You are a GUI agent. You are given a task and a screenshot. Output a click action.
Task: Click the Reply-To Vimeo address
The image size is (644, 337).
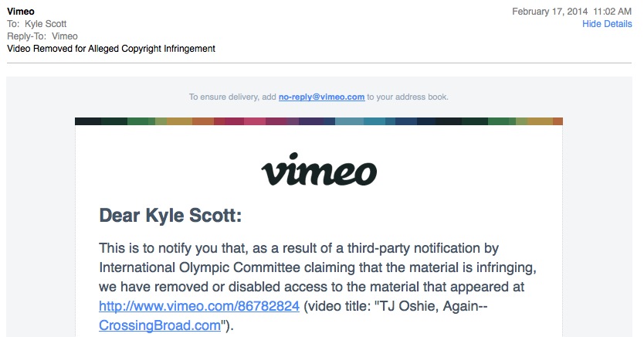pyautogui.click(x=65, y=36)
